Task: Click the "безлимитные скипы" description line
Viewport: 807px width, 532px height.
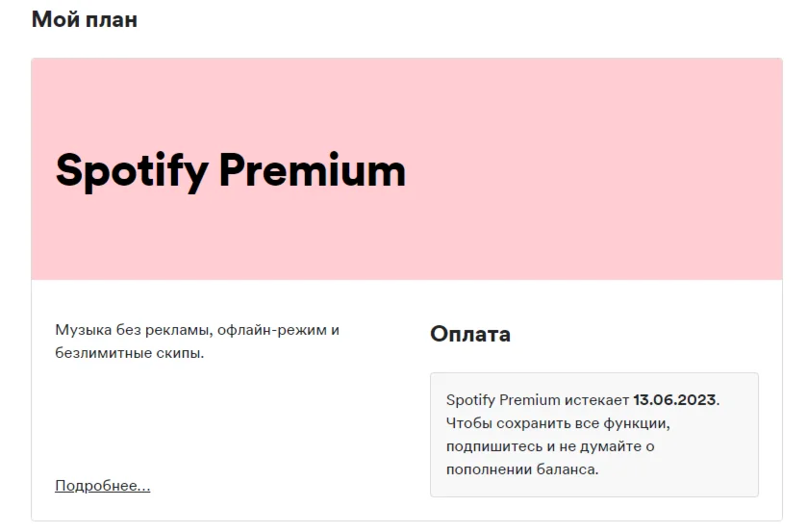Action: [x=129, y=353]
